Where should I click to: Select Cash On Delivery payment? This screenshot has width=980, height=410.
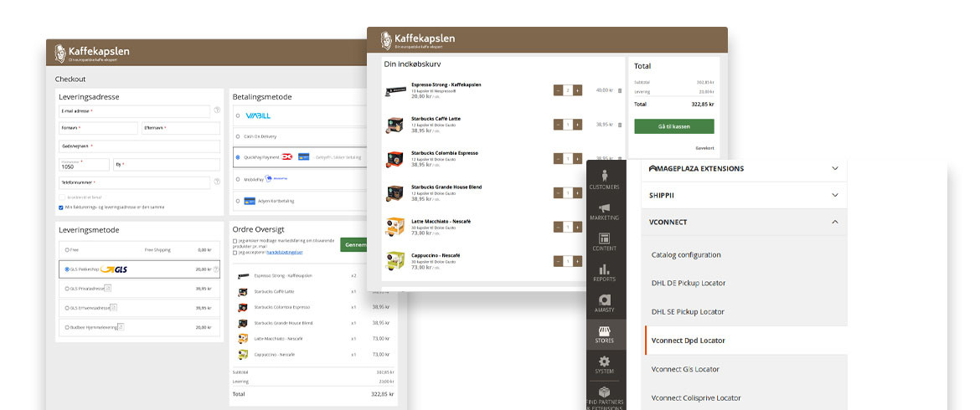click(238, 136)
